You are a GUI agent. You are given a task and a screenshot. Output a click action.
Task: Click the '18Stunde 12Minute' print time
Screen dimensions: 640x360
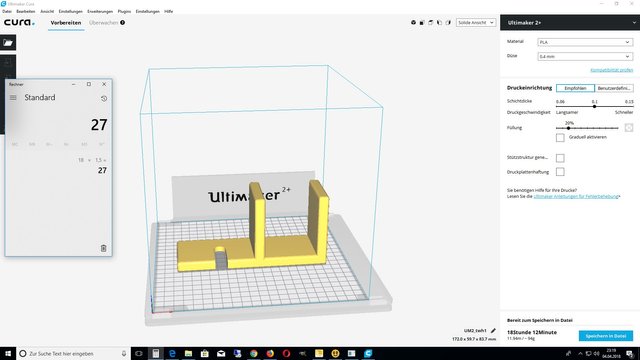point(532,332)
